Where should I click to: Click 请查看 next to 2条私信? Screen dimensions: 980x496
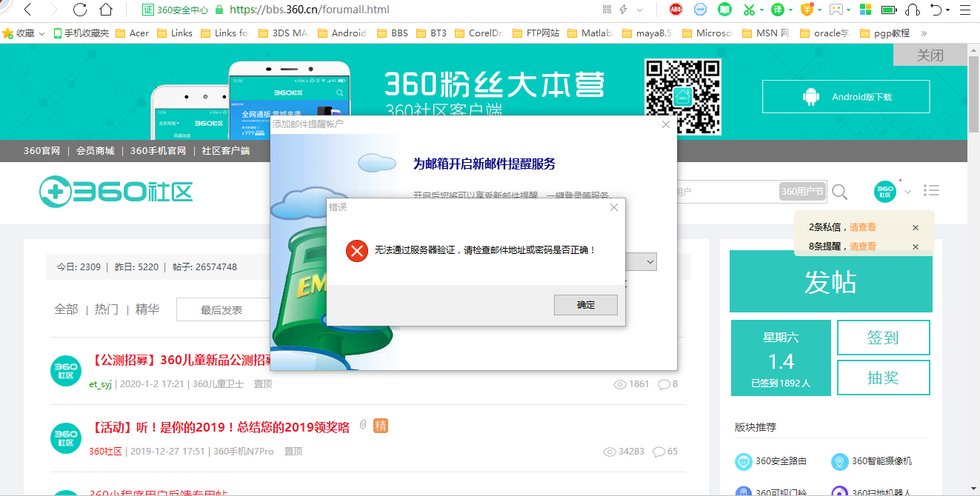(x=863, y=227)
